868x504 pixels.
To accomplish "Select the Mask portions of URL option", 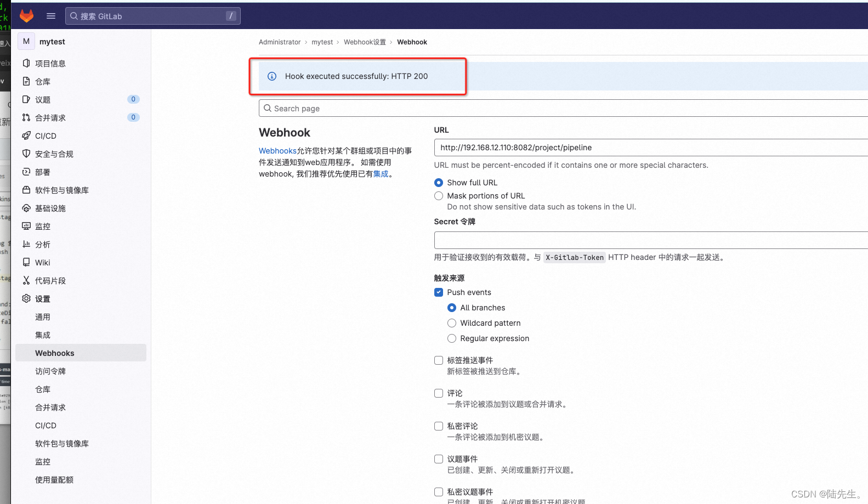I will pyautogui.click(x=439, y=196).
